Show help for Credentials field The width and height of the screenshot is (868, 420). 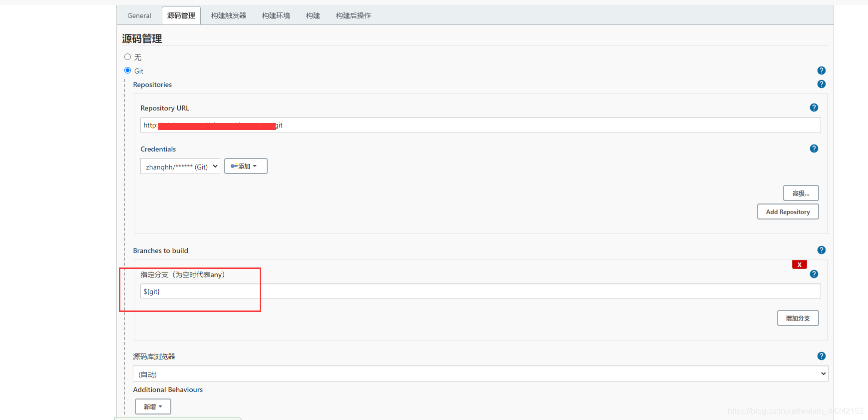click(x=814, y=148)
